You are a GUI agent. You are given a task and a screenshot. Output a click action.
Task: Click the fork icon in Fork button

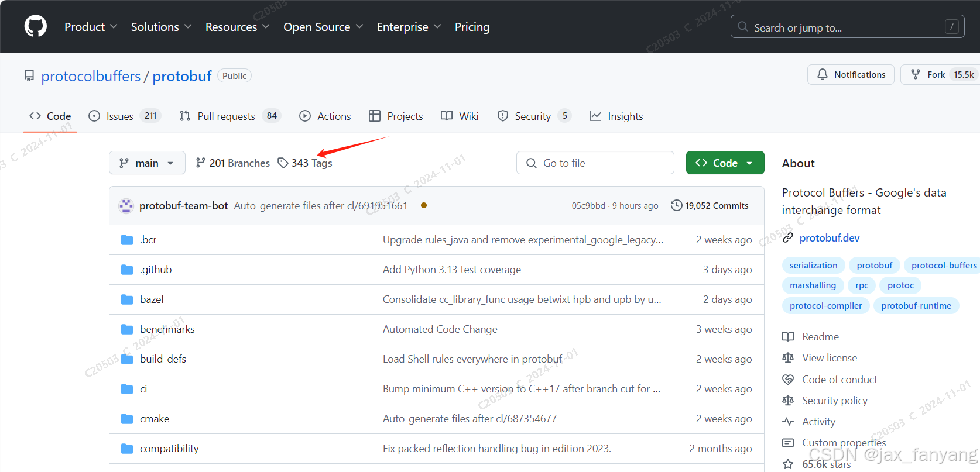pos(916,74)
